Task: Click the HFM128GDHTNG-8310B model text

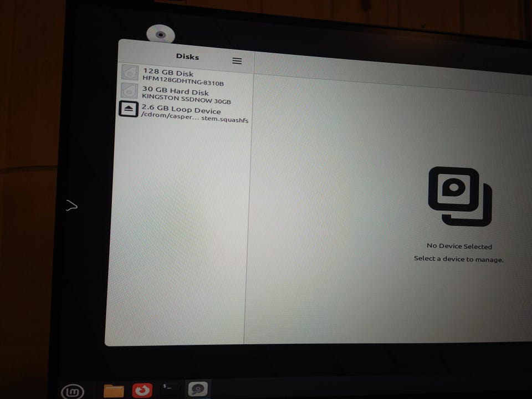Action: tap(183, 81)
